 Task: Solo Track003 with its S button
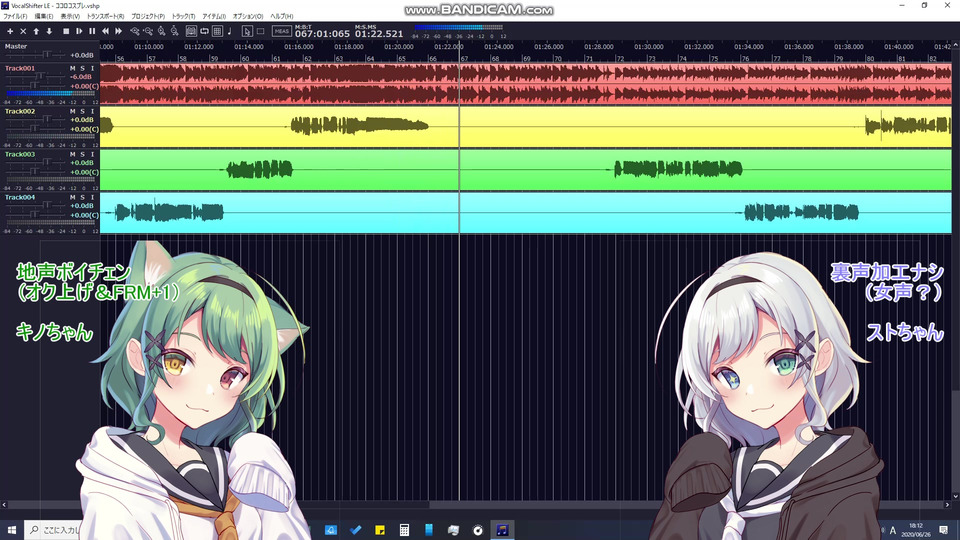pos(83,154)
